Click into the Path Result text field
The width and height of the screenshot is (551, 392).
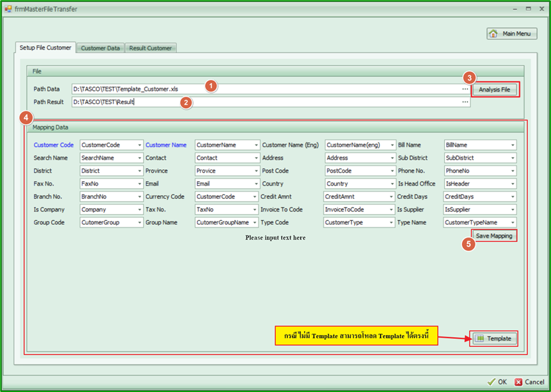pyautogui.click(x=265, y=102)
